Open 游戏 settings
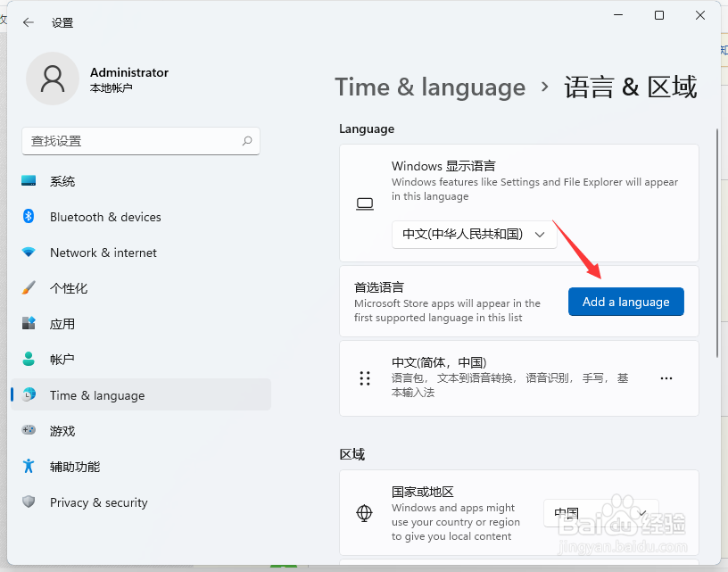Image resolution: width=728 pixels, height=572 pixels. pos(141,430)
